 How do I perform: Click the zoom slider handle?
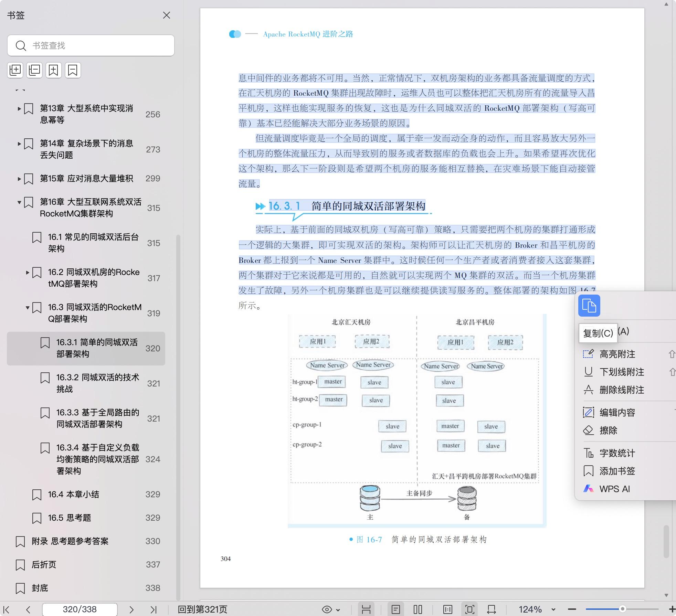[x=622, y=609]
